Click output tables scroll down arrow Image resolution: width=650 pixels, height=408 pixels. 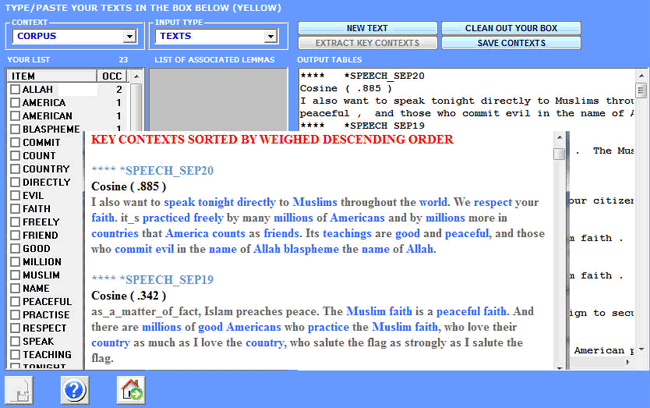click(x=641, y=350)
